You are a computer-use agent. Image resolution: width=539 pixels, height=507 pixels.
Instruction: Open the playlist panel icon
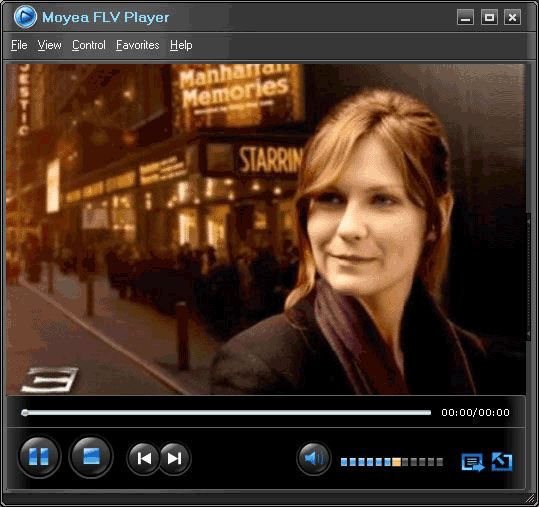[x=473, y=462]
